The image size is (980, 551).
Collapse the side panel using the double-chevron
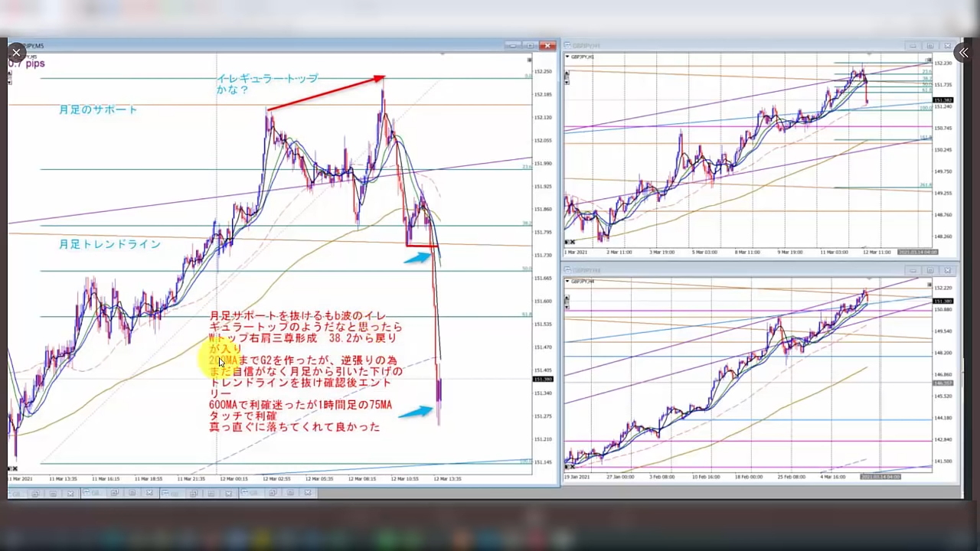pos(963,53)
